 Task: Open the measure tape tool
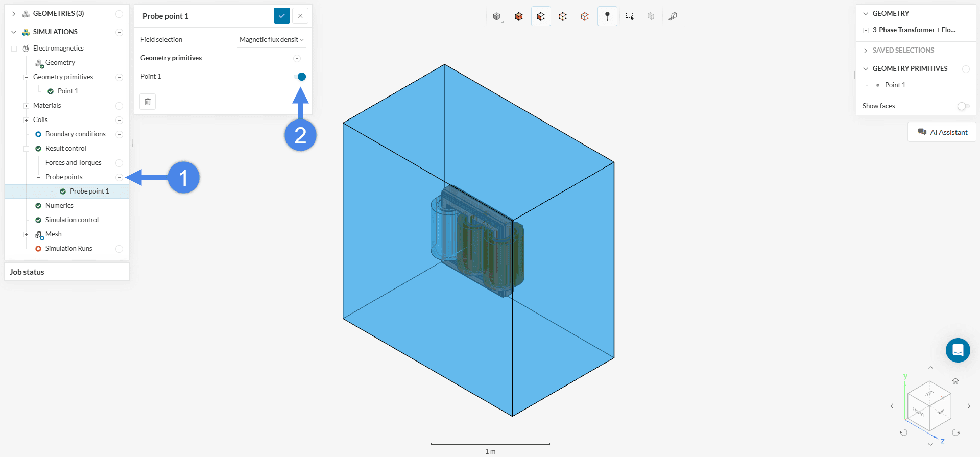(x=673, y=16)
